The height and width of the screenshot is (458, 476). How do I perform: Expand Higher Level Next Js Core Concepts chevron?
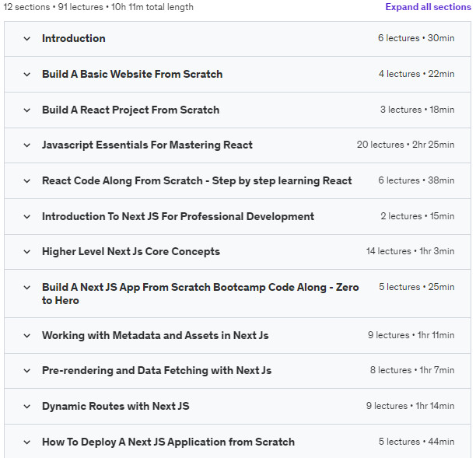pos(27,252)
